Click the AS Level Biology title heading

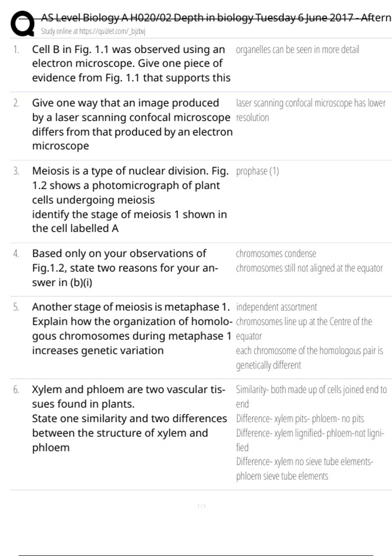[216, 17]
